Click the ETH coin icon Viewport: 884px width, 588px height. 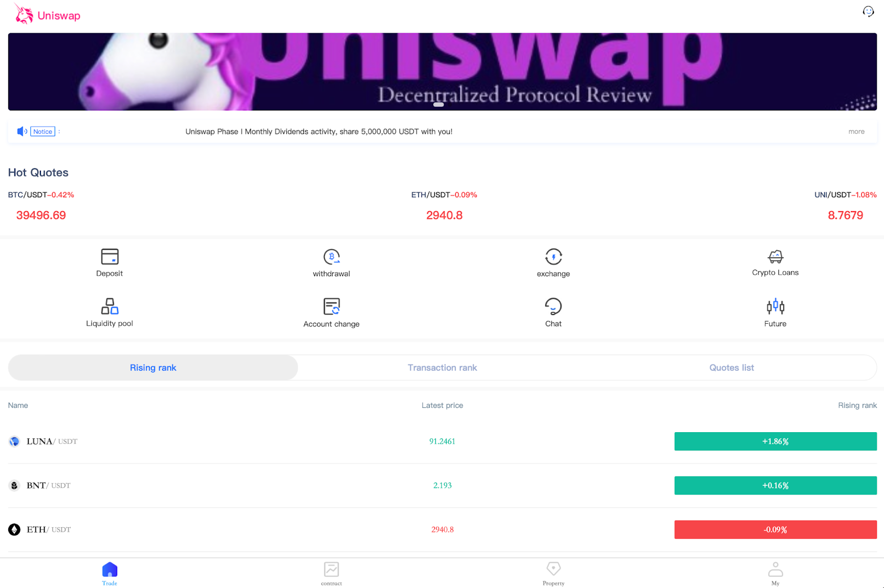coord(14,529)
